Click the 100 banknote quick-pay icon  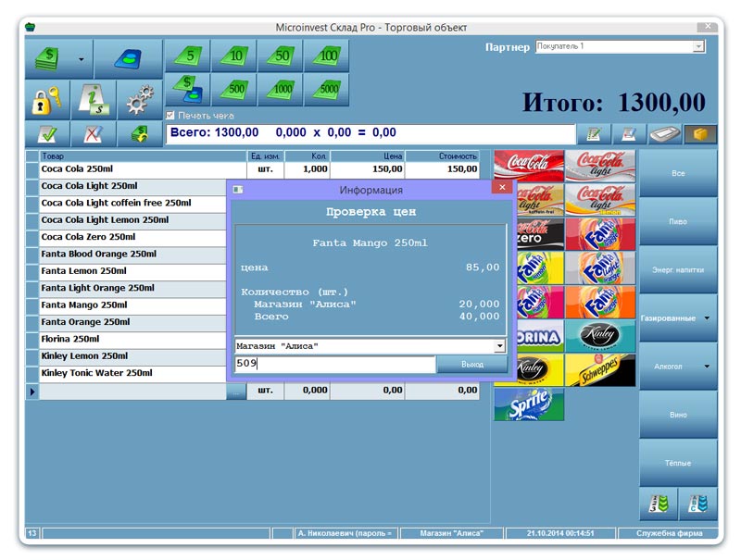point(326,56)
